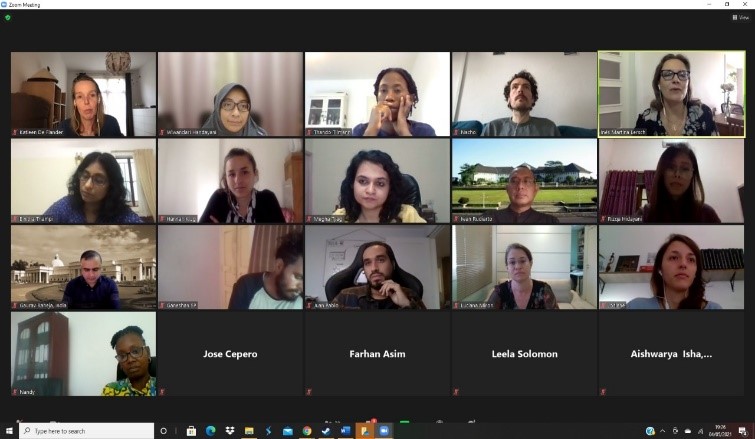Select the Zoom app taskbar icon

384,431
